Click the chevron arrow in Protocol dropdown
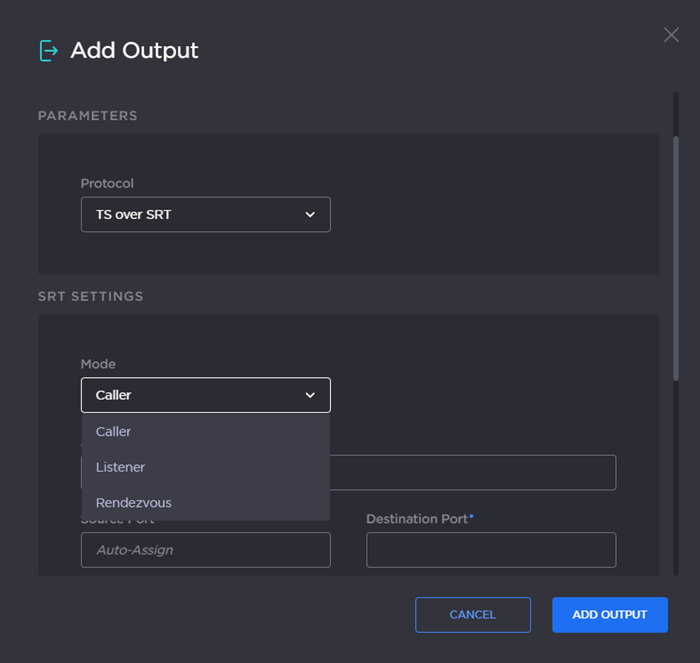700x663 pixels. (x=310, y=214)
